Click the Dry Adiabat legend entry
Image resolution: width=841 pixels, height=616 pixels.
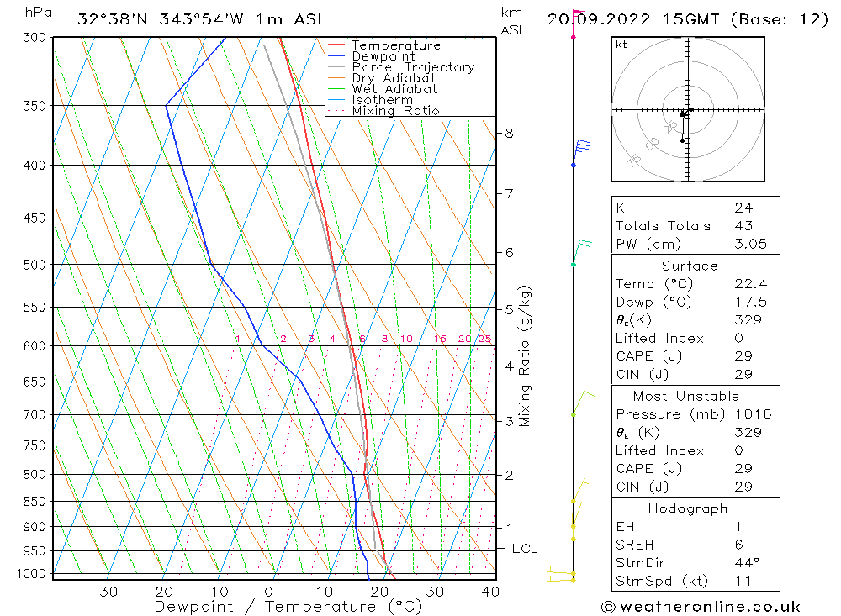(381, 78)
